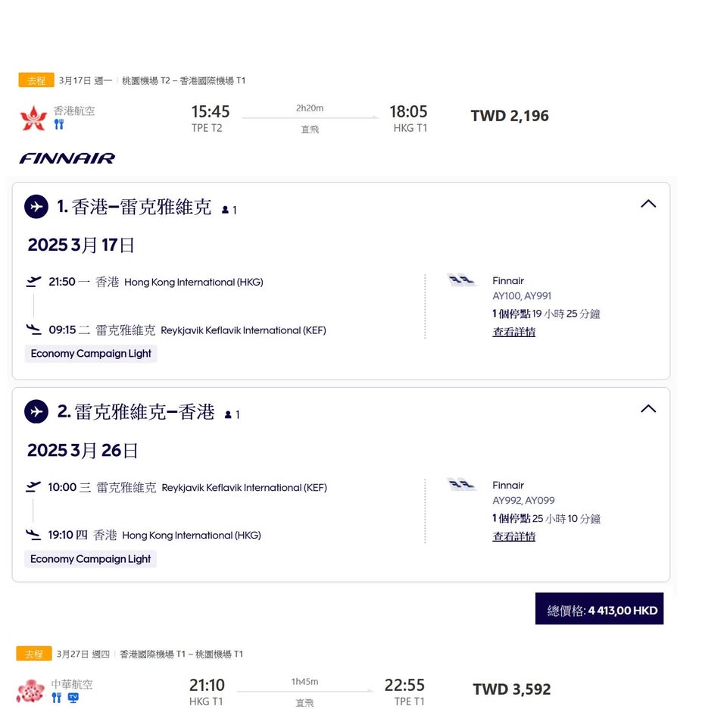Open details link for AY992, AY099 flight

pyautogui.click(x=513, y=536)
